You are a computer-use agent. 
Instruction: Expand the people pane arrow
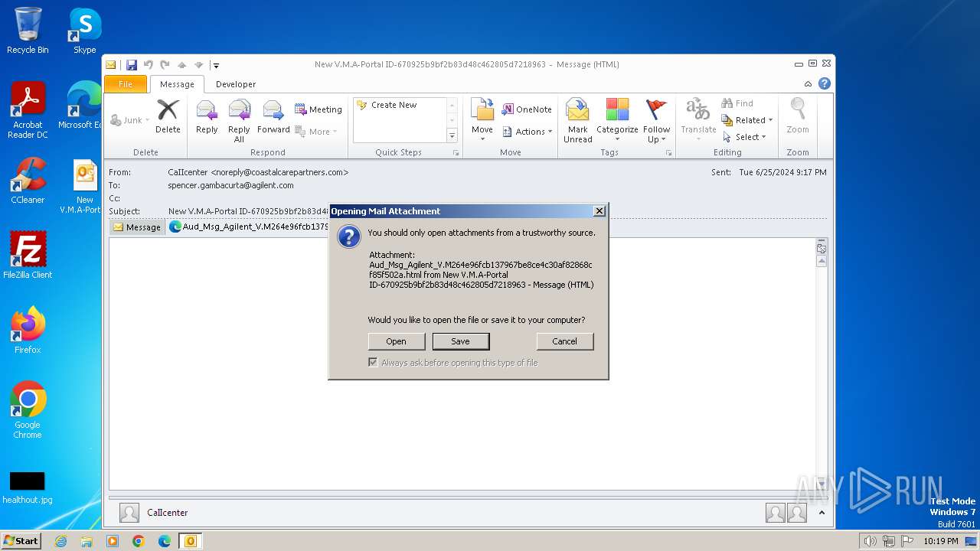(822, 513)
